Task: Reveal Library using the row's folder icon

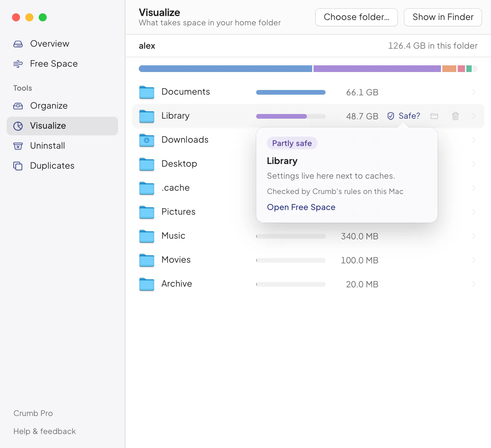Action: coord(434,116)
